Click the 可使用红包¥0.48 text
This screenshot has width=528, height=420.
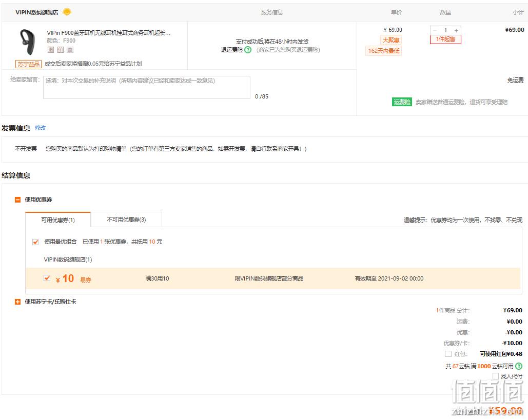point(501,354)
